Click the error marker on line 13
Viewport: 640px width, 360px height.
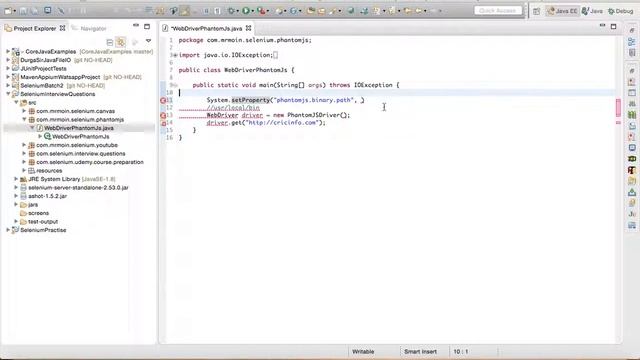(163, 116)
